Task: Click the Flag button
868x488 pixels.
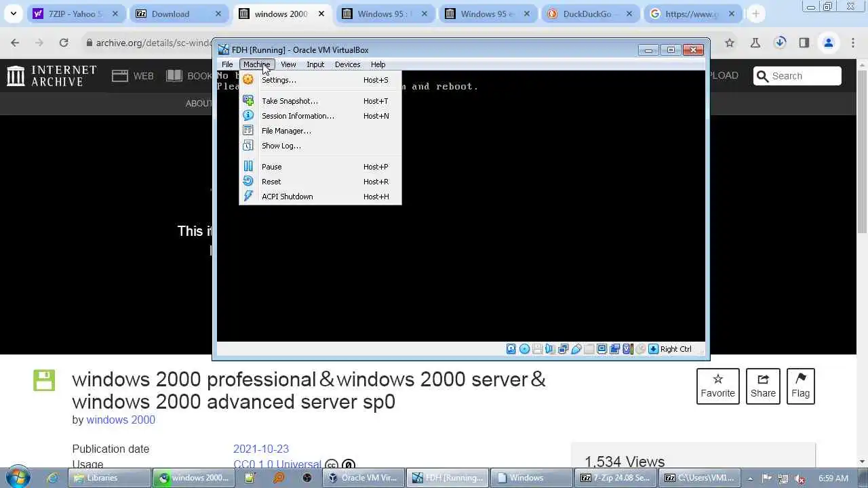Action: [x=800, y=386]
